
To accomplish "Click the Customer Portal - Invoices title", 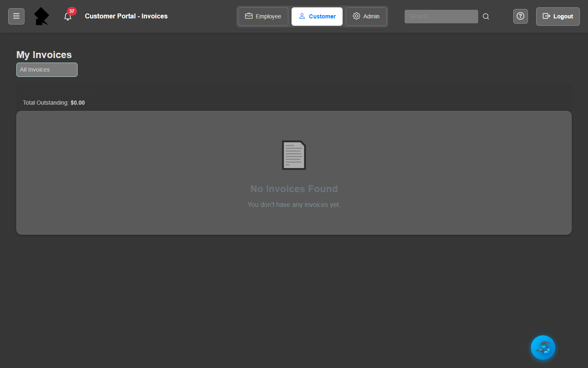I will (x=126, y=16).
